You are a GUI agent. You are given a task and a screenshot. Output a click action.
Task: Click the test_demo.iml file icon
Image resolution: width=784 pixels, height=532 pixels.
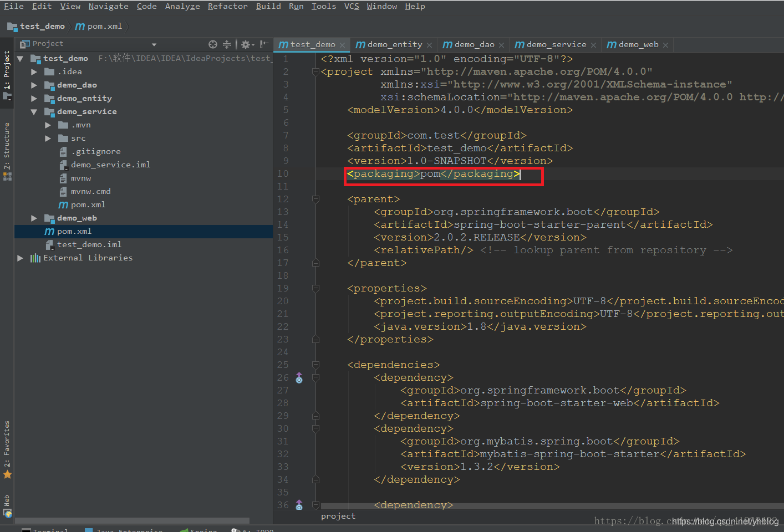coord(49,245)
